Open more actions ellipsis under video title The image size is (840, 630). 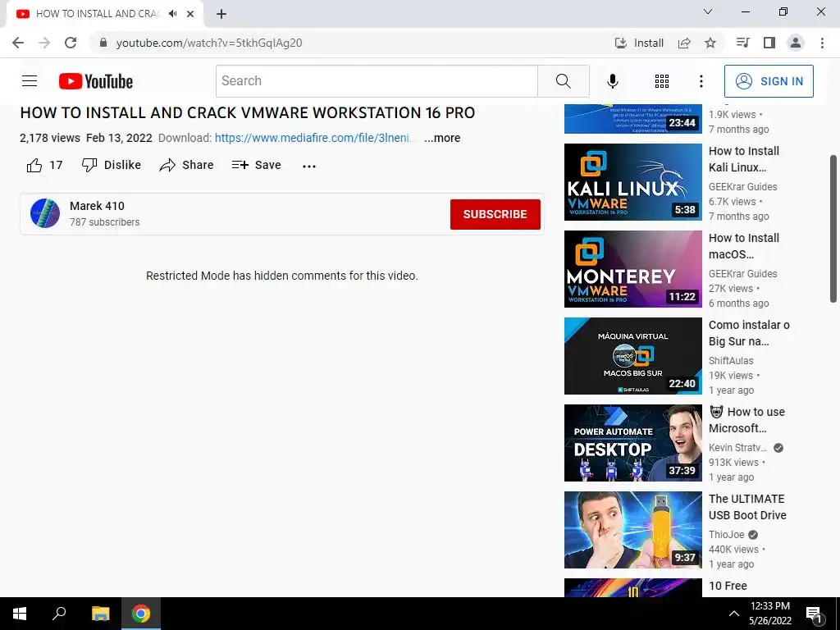(309, 166)
